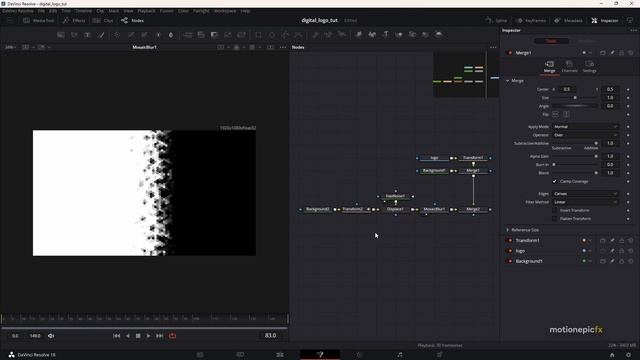This screenshot has width=640, height=360.
Task: Open project settings gear icon
Action: coord(629,355)
